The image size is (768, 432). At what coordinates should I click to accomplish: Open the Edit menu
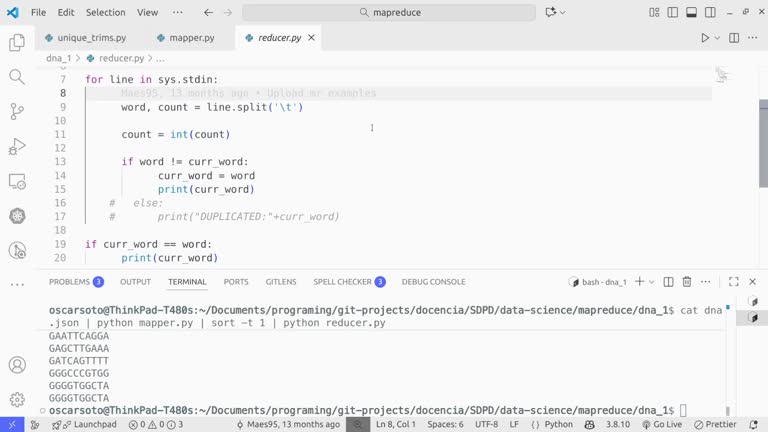[66, 12]
